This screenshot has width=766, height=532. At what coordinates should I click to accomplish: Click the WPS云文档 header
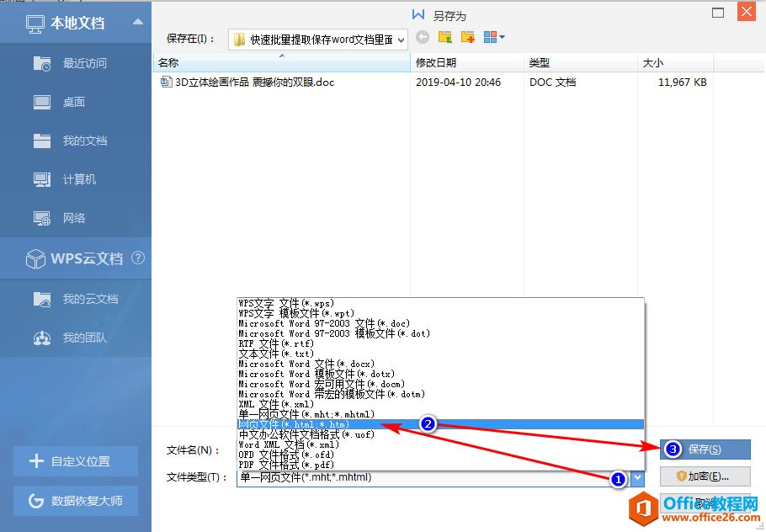coord(75,258)
